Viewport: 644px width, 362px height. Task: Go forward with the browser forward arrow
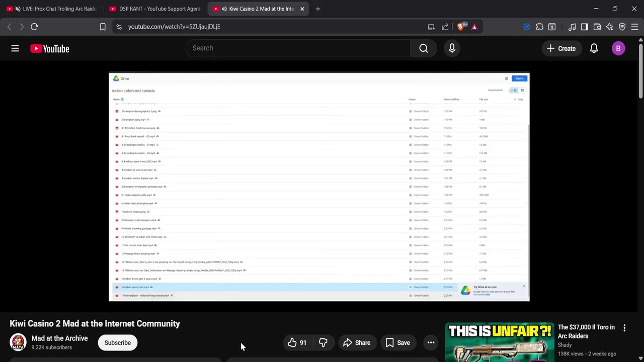click(22, 27)
